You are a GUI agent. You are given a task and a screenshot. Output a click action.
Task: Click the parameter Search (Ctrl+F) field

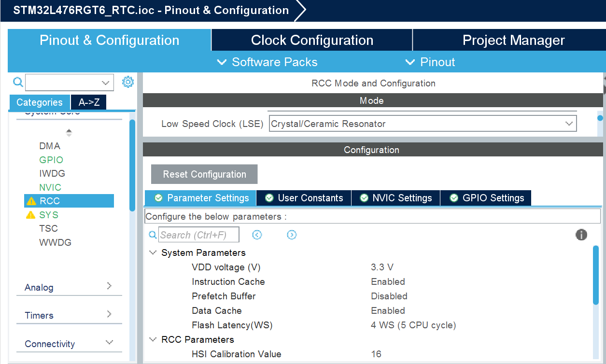pyautogui.click(x=199, y=235)
